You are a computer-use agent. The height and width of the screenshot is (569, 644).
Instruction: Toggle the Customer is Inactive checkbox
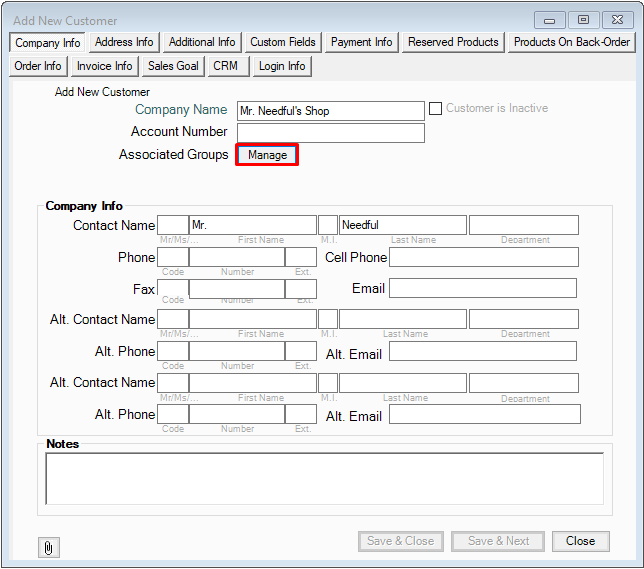pos(435,109)
